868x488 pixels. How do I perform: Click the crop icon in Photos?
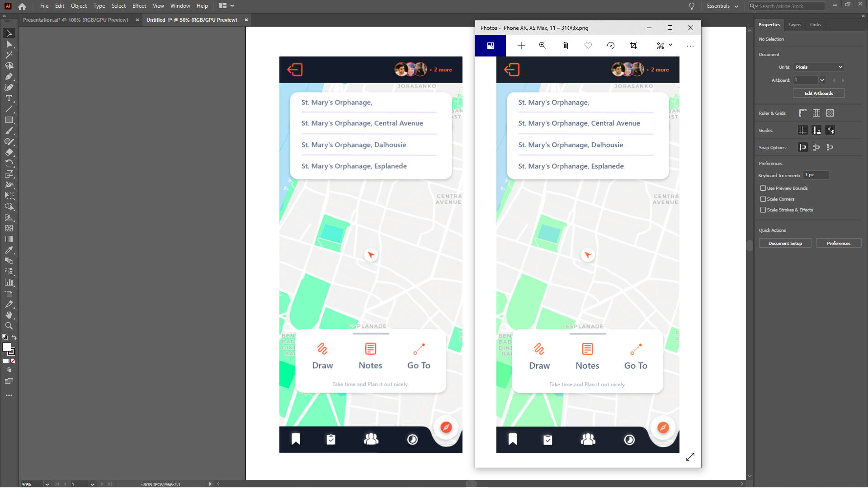(633, 46)
